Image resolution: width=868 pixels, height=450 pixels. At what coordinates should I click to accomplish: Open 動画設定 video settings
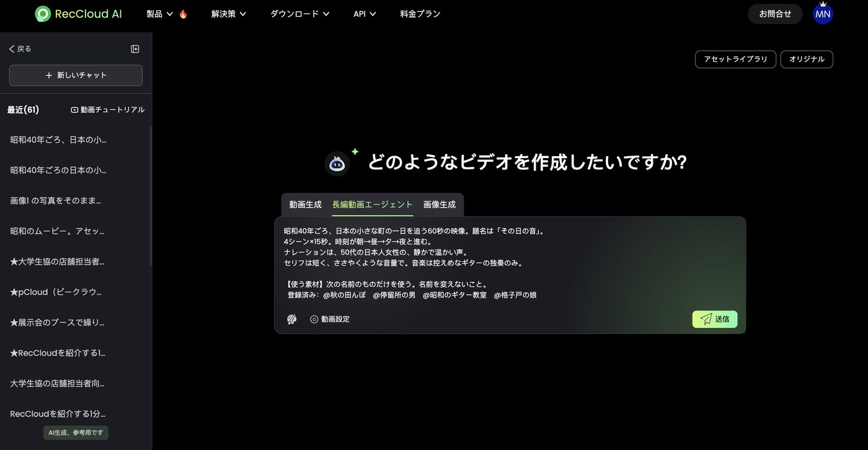click(330, 319)
